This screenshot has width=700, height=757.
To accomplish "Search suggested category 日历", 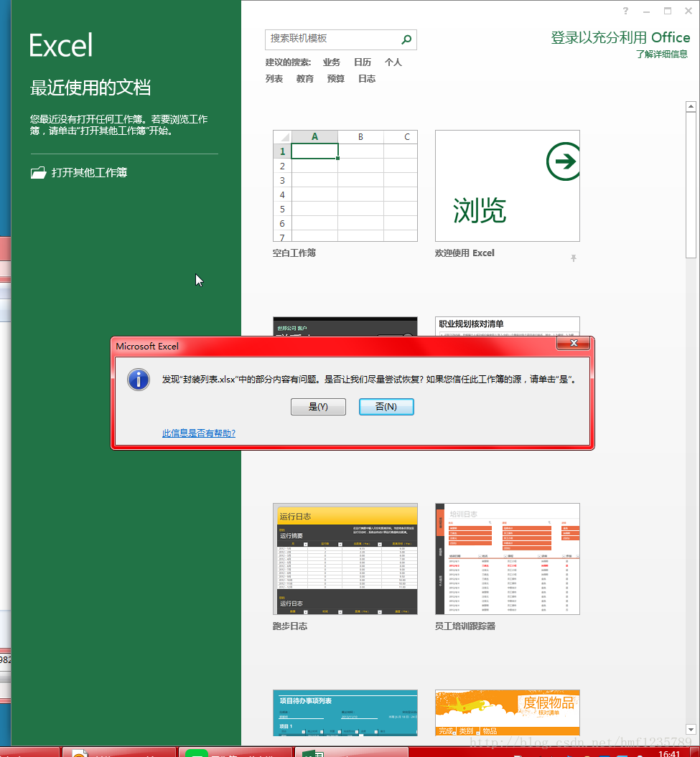I will coord(363,62).
